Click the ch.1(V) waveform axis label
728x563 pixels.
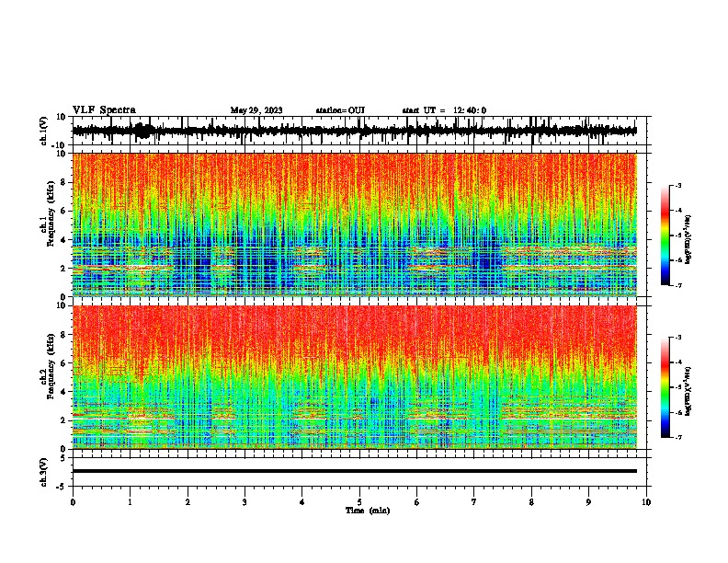(44, 131)
